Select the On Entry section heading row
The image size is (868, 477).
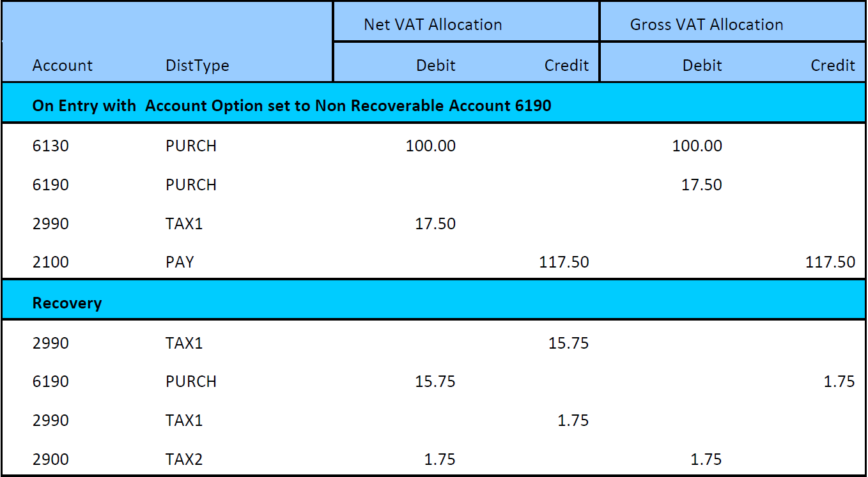pyautogui.click(x=291, y=105)
